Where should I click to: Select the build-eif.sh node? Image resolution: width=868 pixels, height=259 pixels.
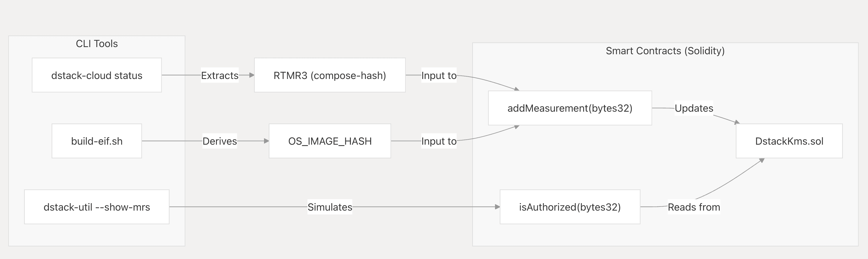pos(97,141)
